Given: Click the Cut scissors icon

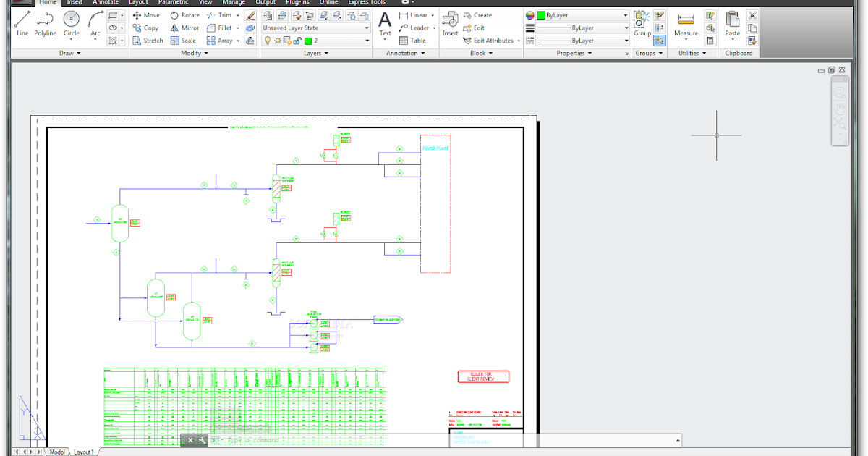Looking at the screenshot, I should point(752,15).
